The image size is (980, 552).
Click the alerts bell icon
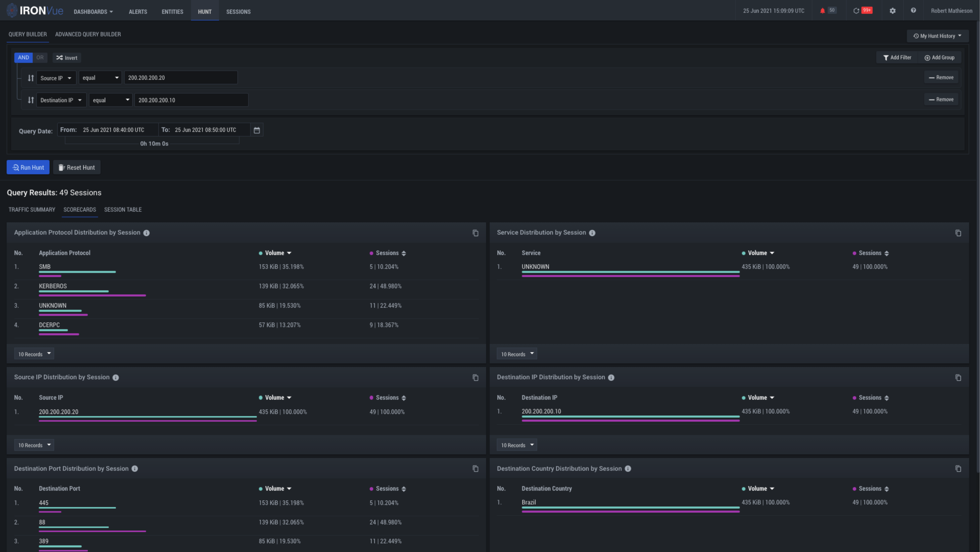click(822, 11)
